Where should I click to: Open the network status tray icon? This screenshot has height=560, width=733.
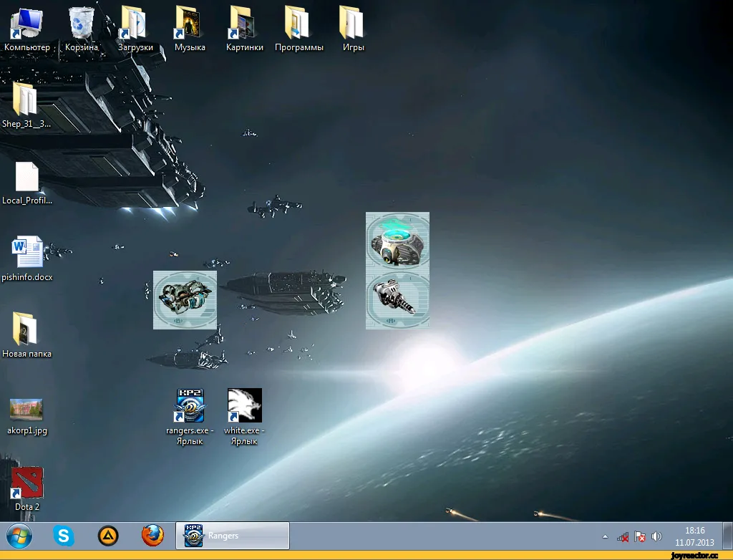pyautogui.click(x=623, y=536)
